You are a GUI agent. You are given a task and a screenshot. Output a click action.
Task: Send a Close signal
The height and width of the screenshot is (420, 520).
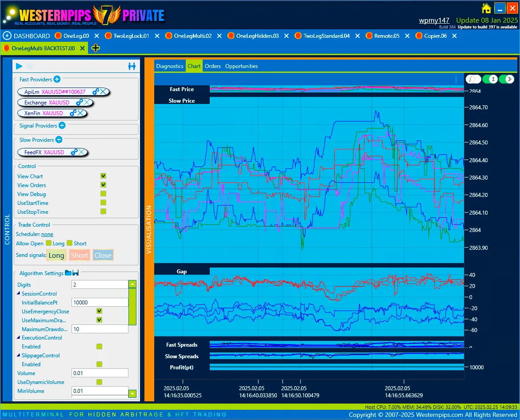[103, 255]
